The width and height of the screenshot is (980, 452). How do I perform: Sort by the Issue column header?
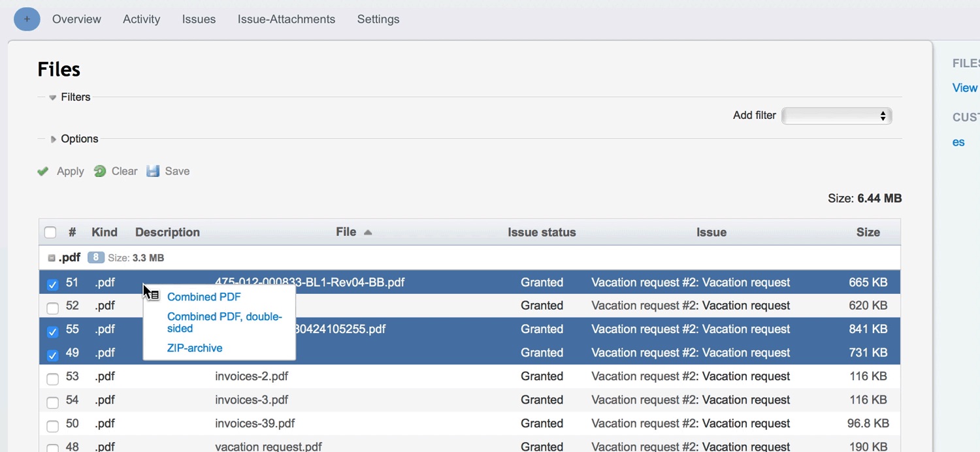(711, 232)
